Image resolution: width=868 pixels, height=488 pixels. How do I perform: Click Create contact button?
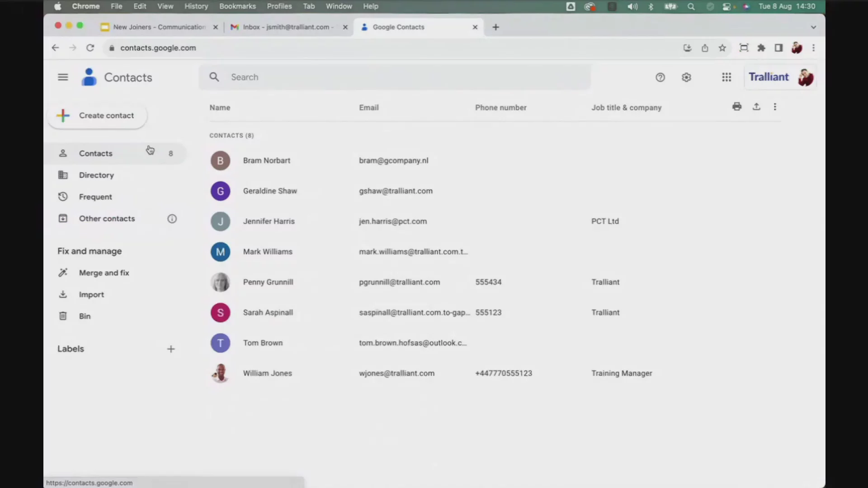[97, 116]
